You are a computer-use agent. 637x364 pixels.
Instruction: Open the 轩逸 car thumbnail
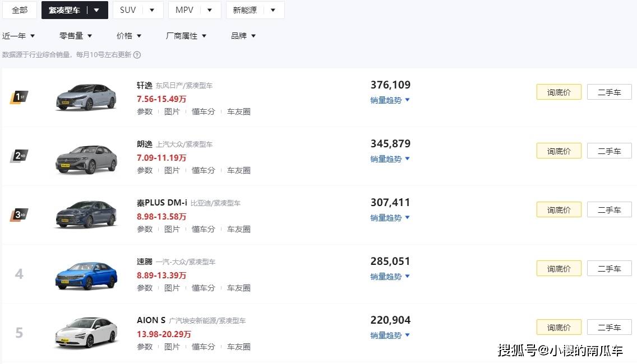(x=86, y=97)
